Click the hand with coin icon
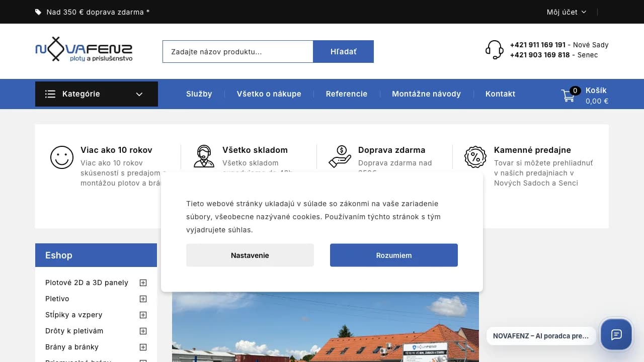 340,156
